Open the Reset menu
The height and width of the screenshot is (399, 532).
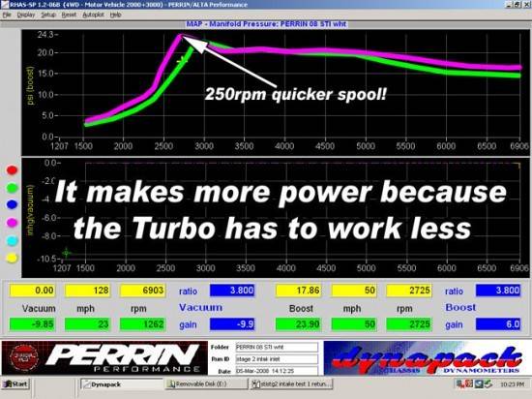69,15
